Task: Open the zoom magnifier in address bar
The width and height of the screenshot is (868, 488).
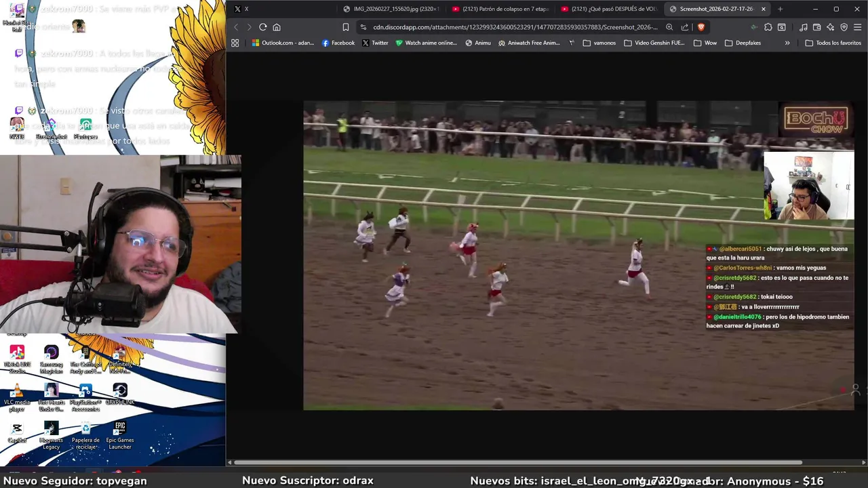Action: click(669, 27)
